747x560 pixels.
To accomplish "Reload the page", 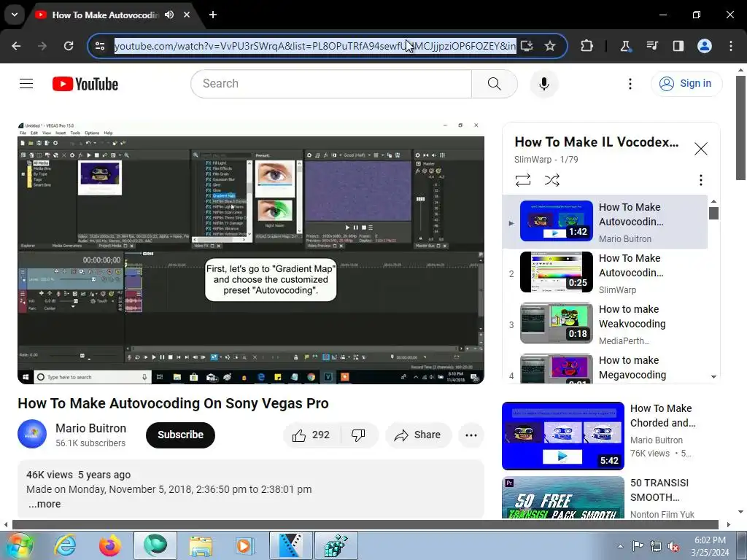I will point(69,46).
